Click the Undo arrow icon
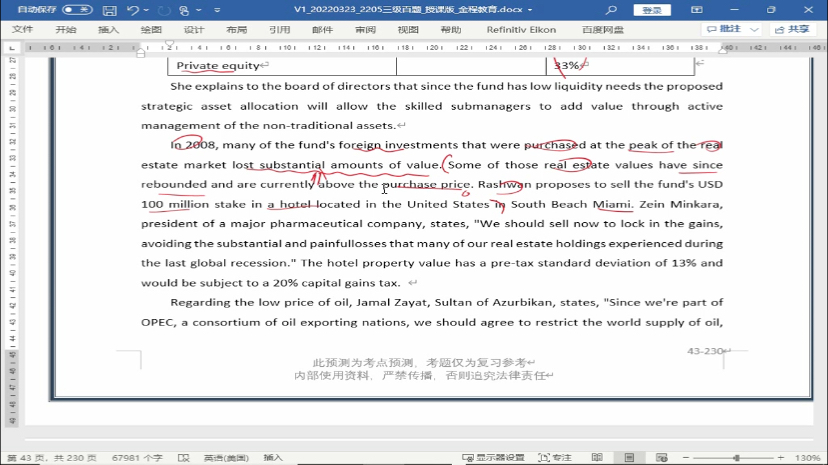828x465 pixels. point(133,9)
